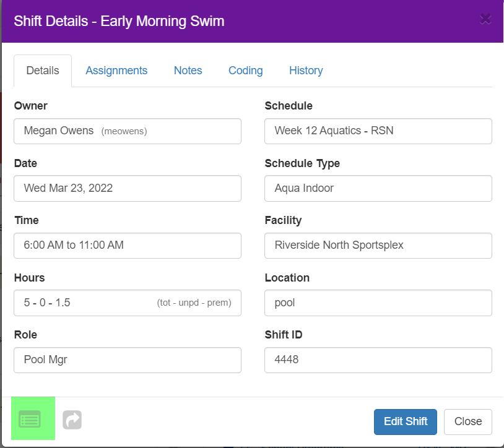Click the Shift ID label
504x448 pixels.
pyautogui.click(x=284, y=335)
